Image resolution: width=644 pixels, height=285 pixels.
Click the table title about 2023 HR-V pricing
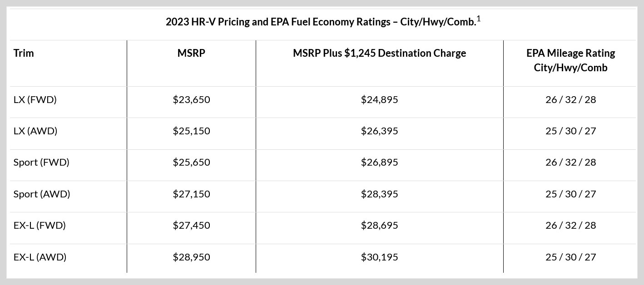pos(320,22)
